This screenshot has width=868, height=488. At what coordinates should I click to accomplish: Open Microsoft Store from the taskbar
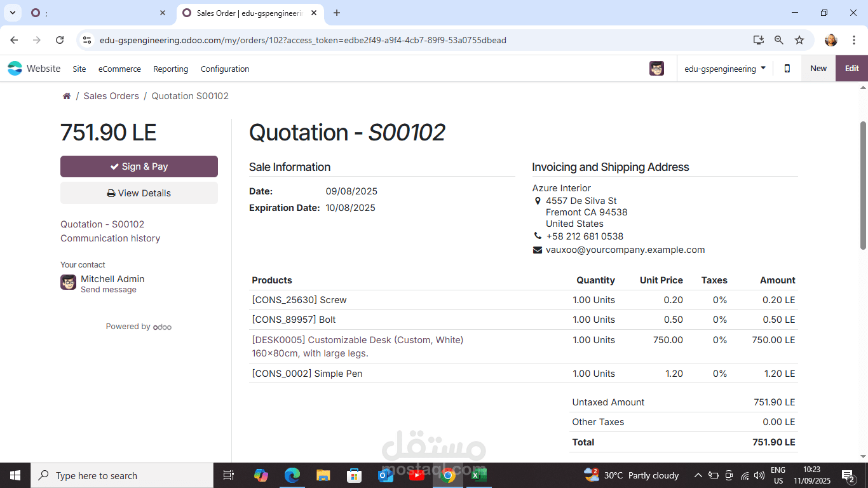tap(354, 475)
